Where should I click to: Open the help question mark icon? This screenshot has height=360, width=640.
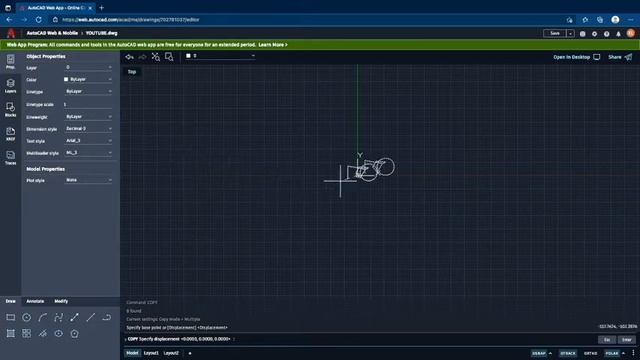click(607, 34)
